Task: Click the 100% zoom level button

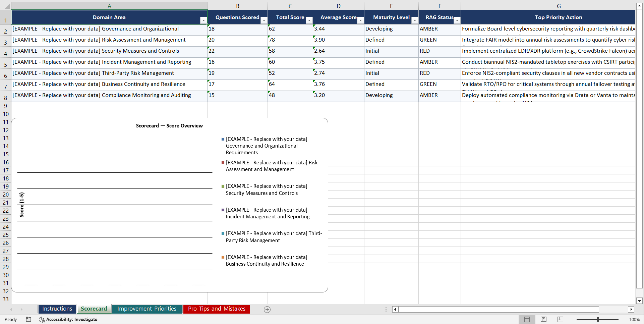Action: coord(635,319)
